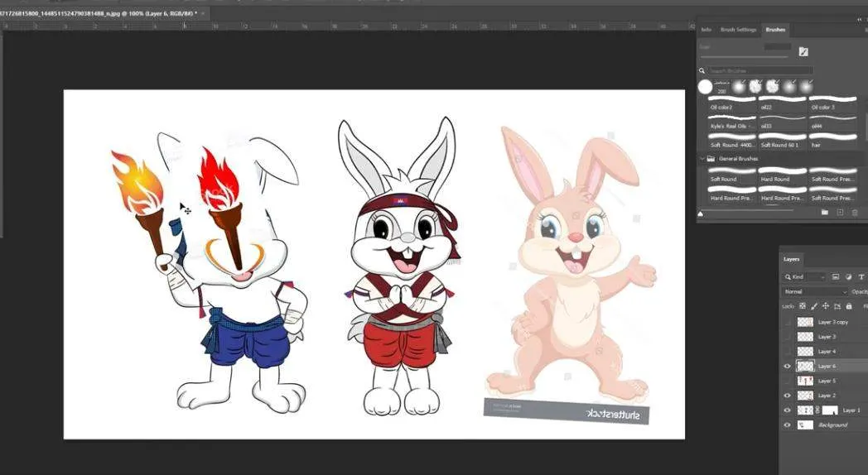Delete the selected brush with trash icon
This screenshot has width=868, height=475.
[x=855, y=213]
